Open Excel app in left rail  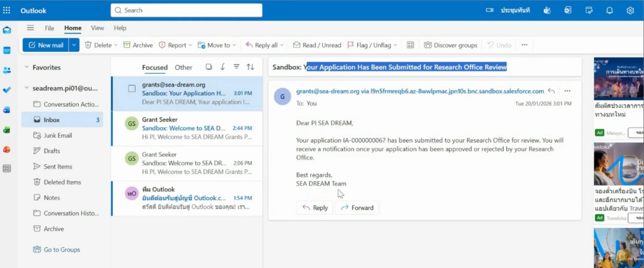point(7,130)
